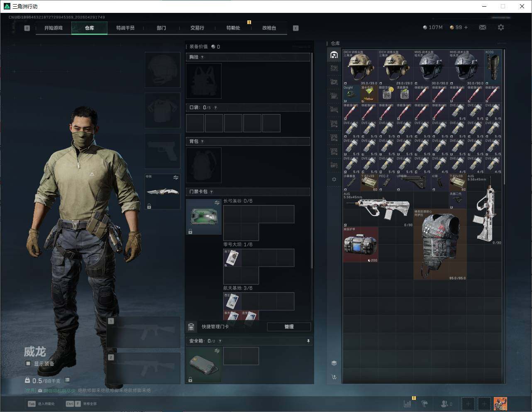Select the keycard in 零号大坝 slot

tap(232, 258)
